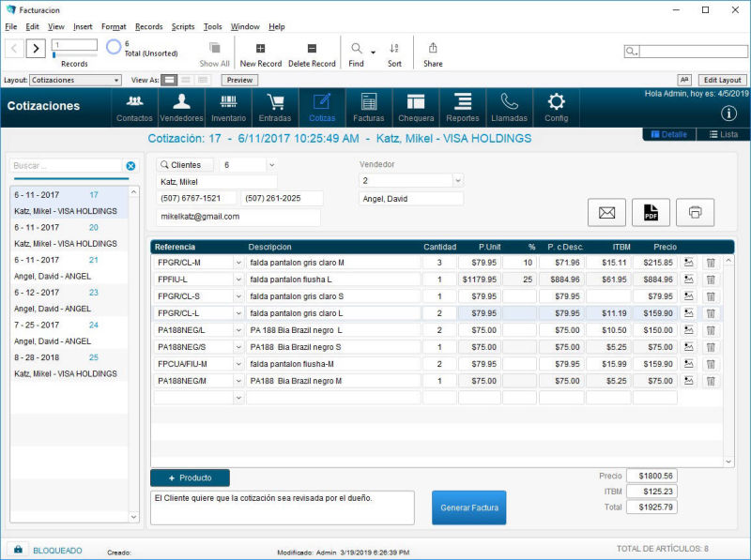This screenshot has width=751, height=560.
Task: Delete the FPCUA/FIU-M line item
Action: (x=711, y=364)
